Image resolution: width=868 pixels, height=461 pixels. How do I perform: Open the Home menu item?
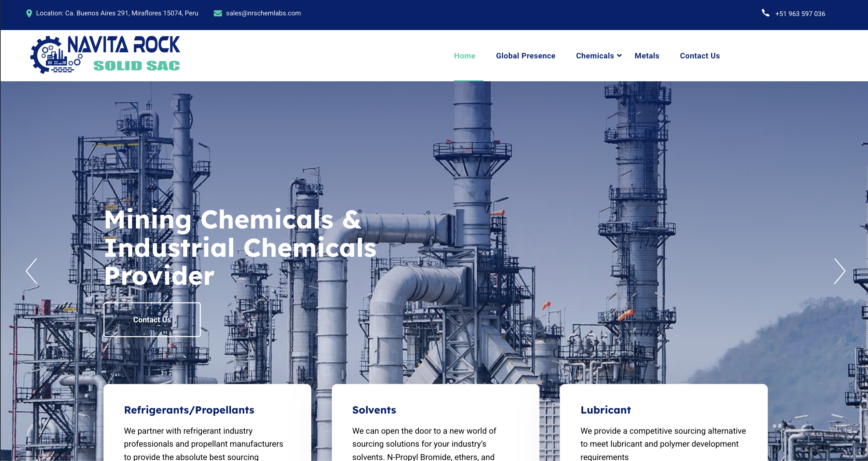[464, 56]
